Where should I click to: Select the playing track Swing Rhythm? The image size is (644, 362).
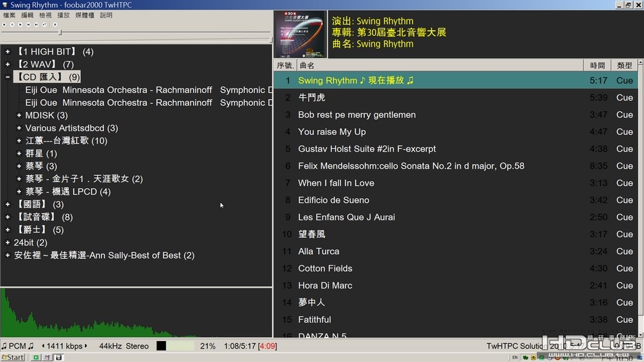pyautogui.click(x=456, y=80)
